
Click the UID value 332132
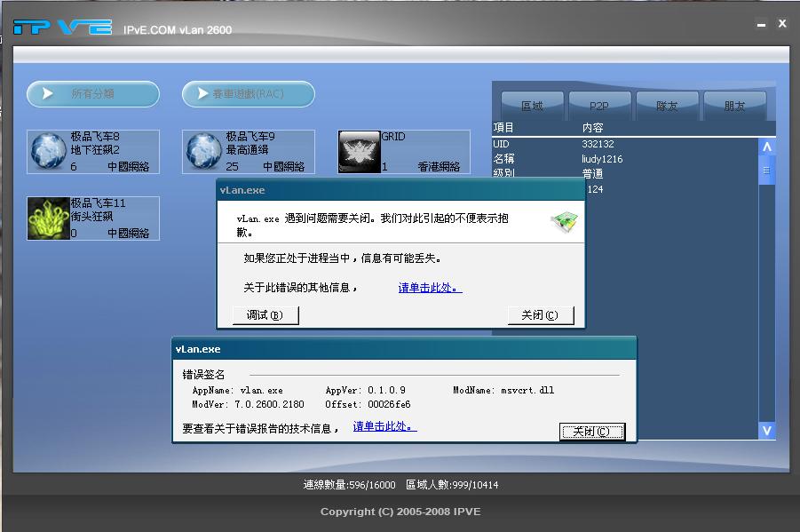point(598,144)
